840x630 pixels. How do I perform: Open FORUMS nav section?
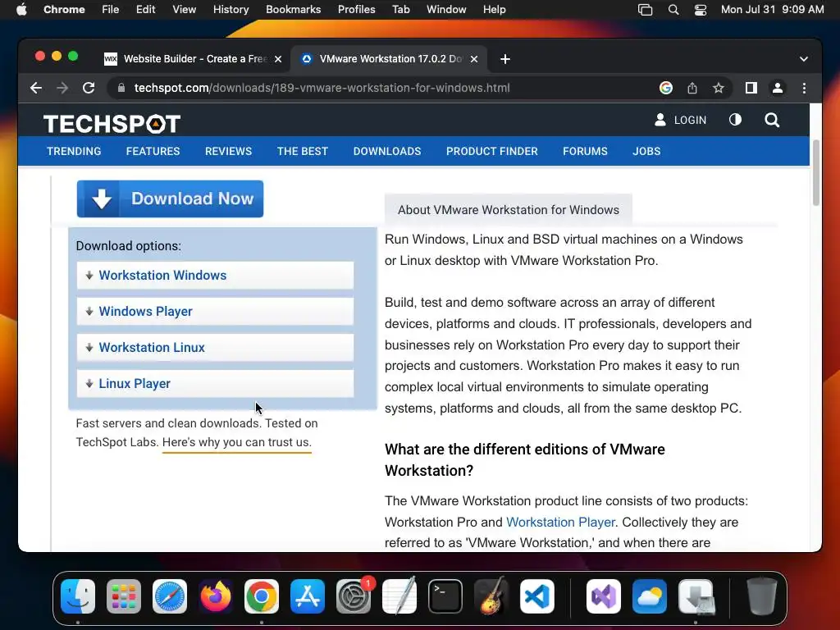tap(585, 151)
